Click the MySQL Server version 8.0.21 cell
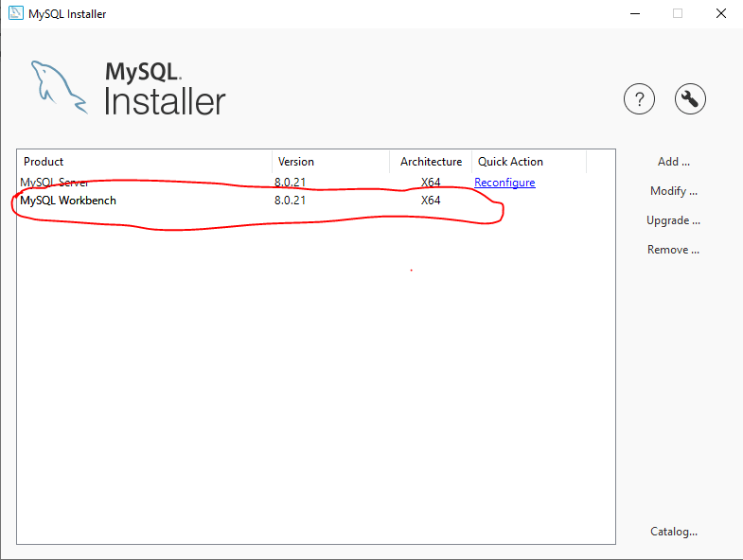This screenshot has height=560, width=743. click(290, 183)
